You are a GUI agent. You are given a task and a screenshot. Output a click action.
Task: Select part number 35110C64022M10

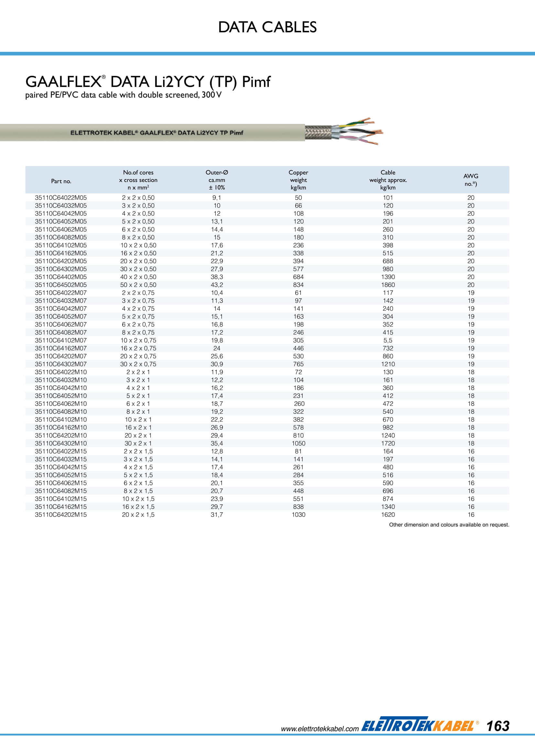coord(61,372)
